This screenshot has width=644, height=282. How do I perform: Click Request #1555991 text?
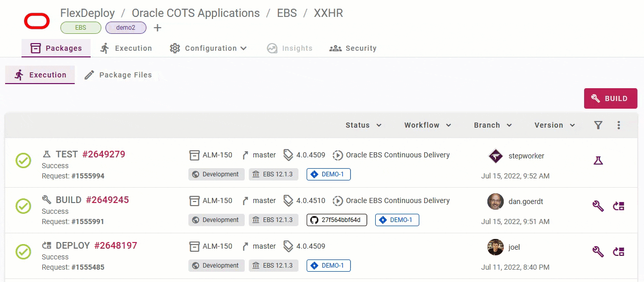pyautogui.click(x=73, y=221)
